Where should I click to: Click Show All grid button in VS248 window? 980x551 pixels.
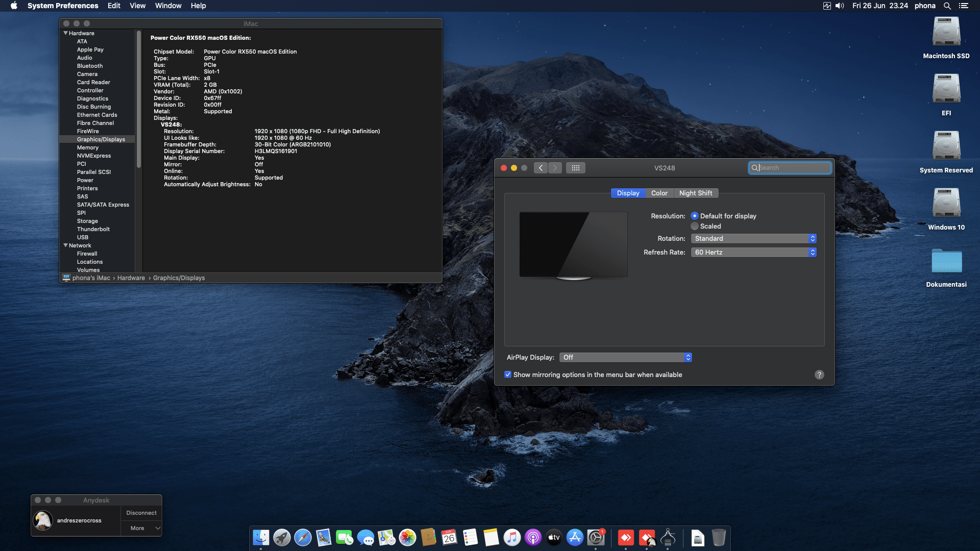click(x=575, y=168)
